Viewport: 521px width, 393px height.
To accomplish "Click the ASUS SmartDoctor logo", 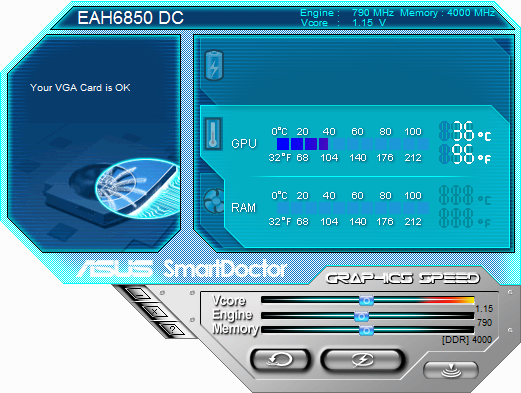I will 182,269.
